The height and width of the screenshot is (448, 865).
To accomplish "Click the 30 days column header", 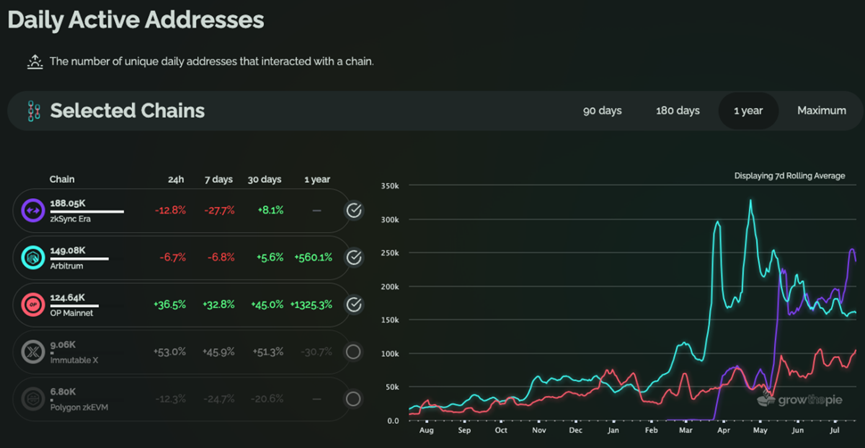I will [264, 180].
